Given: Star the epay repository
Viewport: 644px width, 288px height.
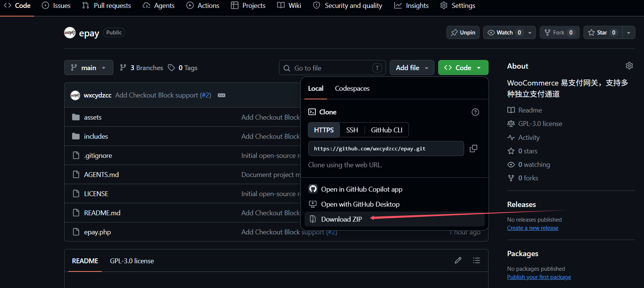Looking at the screenshot, I should [603, 33].
